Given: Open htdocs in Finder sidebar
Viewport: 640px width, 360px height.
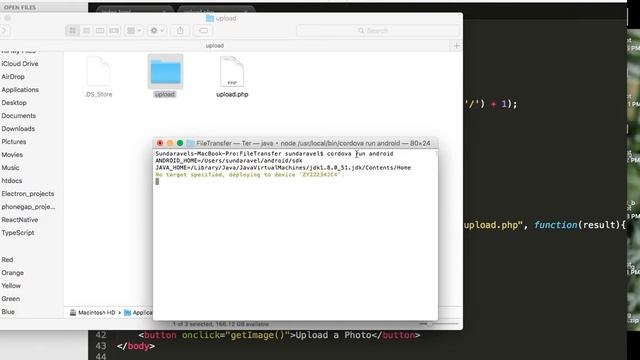Looking at the screenshot, I should click(12, 181).
